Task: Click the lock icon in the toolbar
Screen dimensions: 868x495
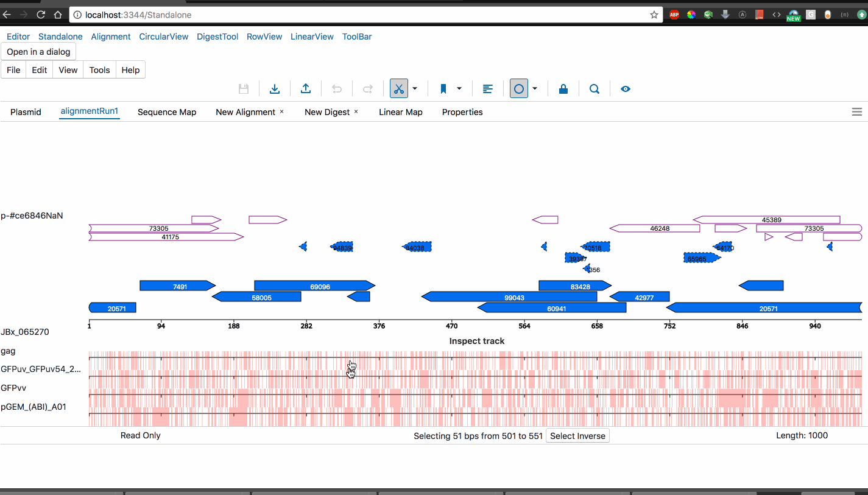Action: click(x=563, y=88)
